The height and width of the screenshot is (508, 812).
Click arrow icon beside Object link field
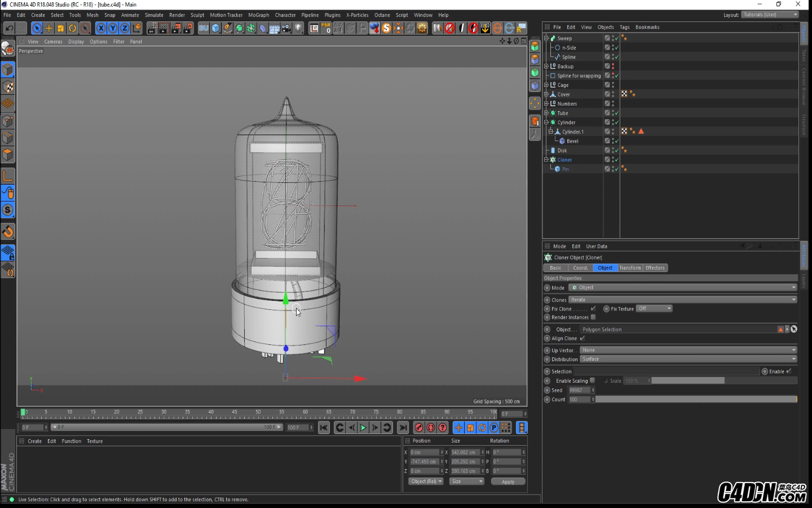787,329
